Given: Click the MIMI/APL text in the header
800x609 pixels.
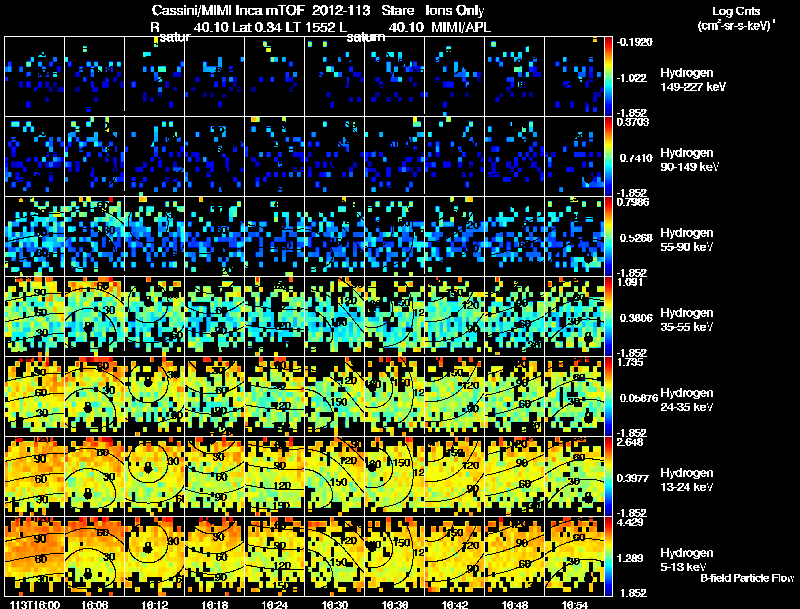Looking at the screenshot, I should tap(461, 27).
